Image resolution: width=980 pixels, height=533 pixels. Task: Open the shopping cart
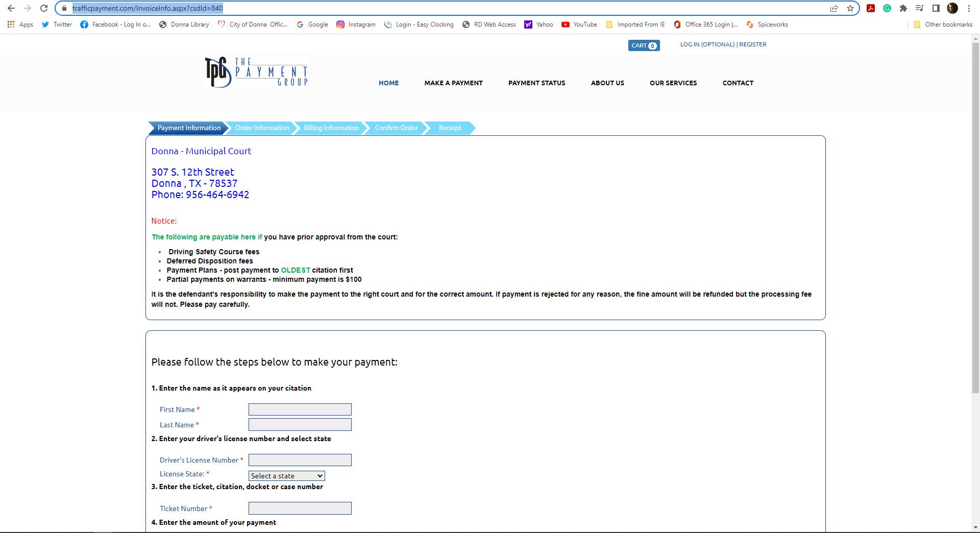(643, 45)
